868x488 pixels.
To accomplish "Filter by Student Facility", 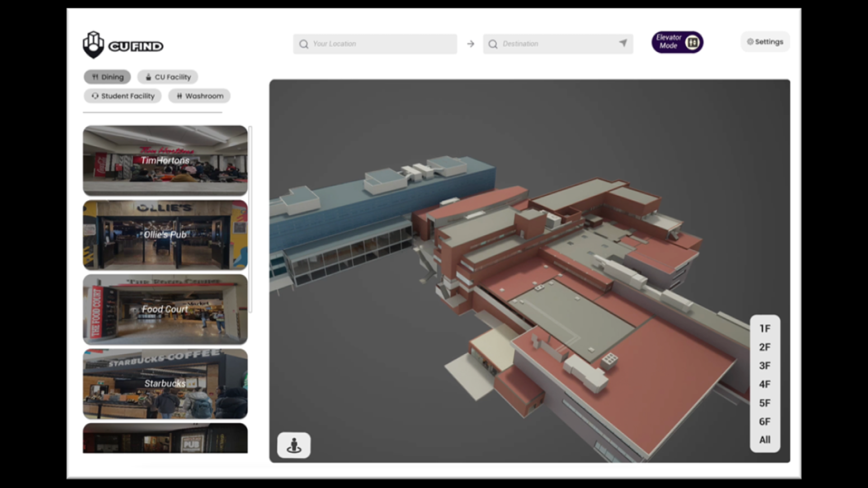I will click(123, 96).
